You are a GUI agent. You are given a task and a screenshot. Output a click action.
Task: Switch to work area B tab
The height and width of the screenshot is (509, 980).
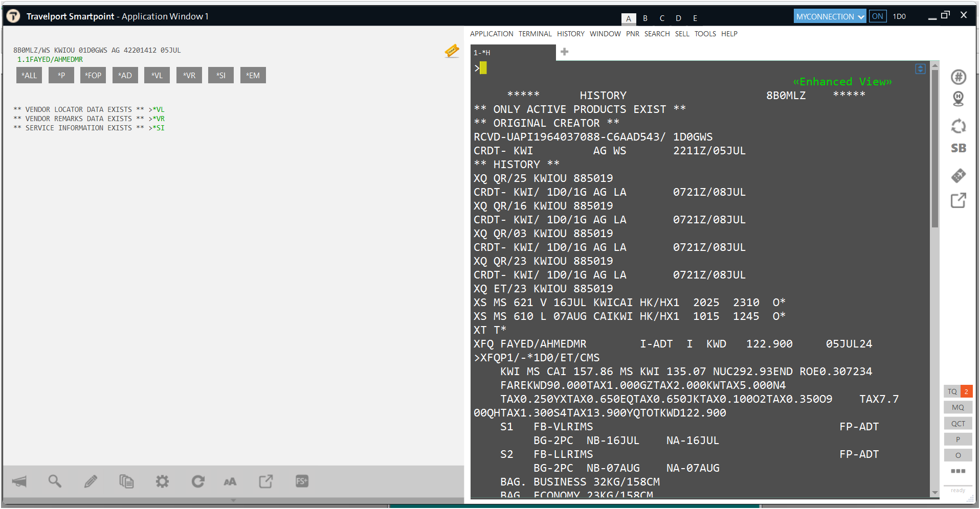pyautogui.click(x=645, y=18)
